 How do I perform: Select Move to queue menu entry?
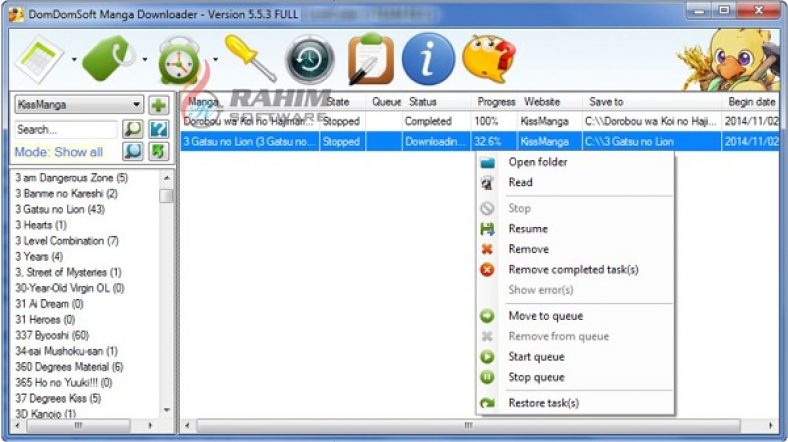pyautogui.click(x=546, y=316)
